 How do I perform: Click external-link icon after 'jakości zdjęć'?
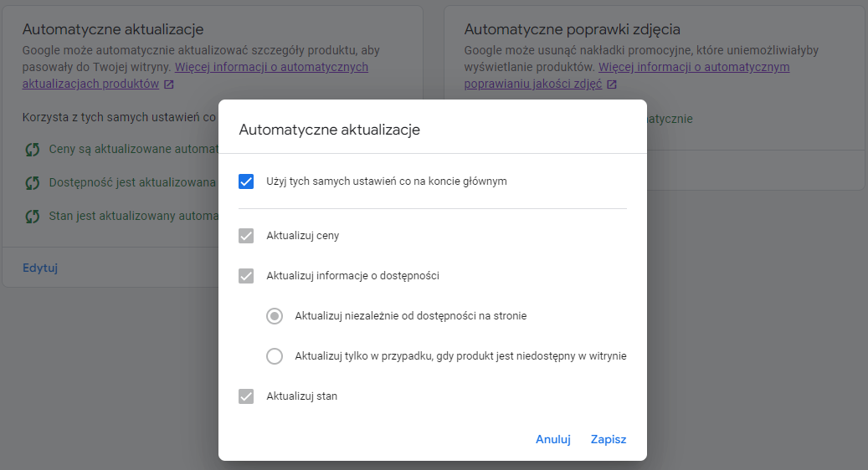click(612, 84)
